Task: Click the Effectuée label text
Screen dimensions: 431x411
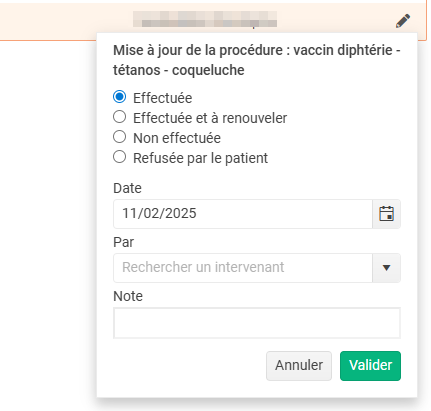Action: point(162,98)
